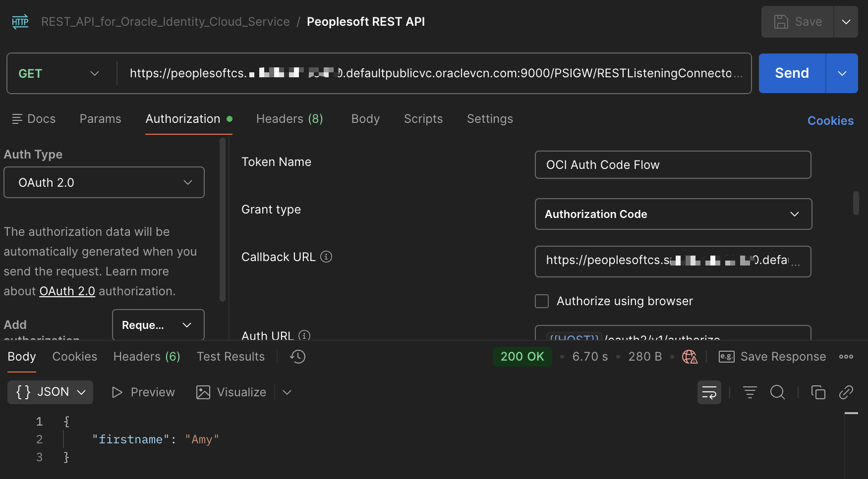The width and height of the screenshot is (868, 479).
Task: Open the Headers (8) request tab
Action: 289,119
